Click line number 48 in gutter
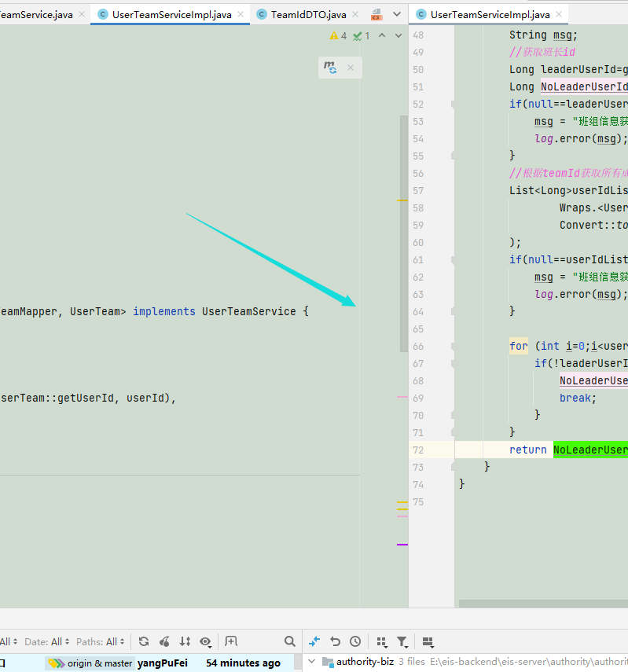Image resolution: width=628 pixels, height=672 pixels. click(418, 35)
